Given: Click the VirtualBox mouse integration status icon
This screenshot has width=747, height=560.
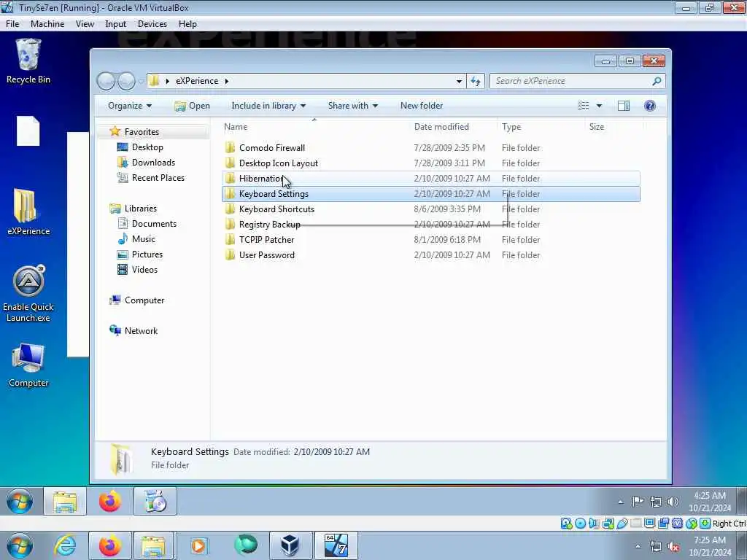Looking at the screenshot, I should (692, 524).
